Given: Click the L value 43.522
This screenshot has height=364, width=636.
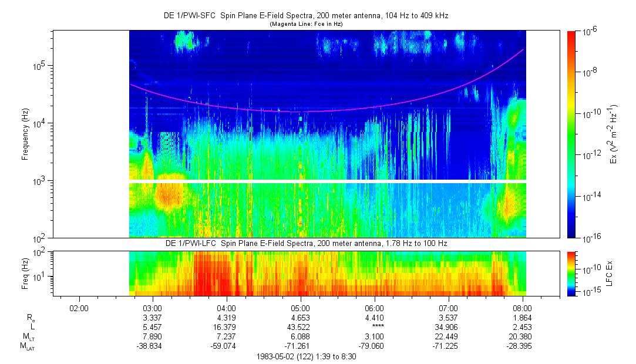Looking at the screenshot, I should (x=301, y=326).
